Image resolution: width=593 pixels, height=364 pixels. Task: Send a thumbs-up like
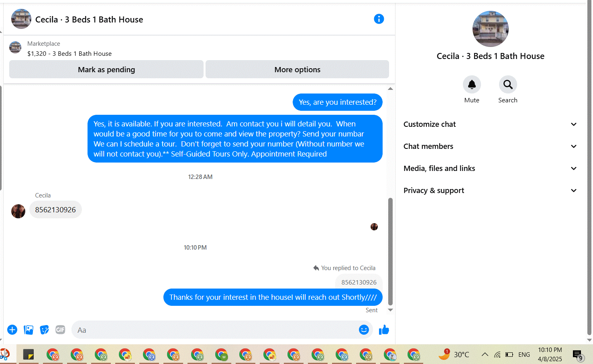[384, 330]
